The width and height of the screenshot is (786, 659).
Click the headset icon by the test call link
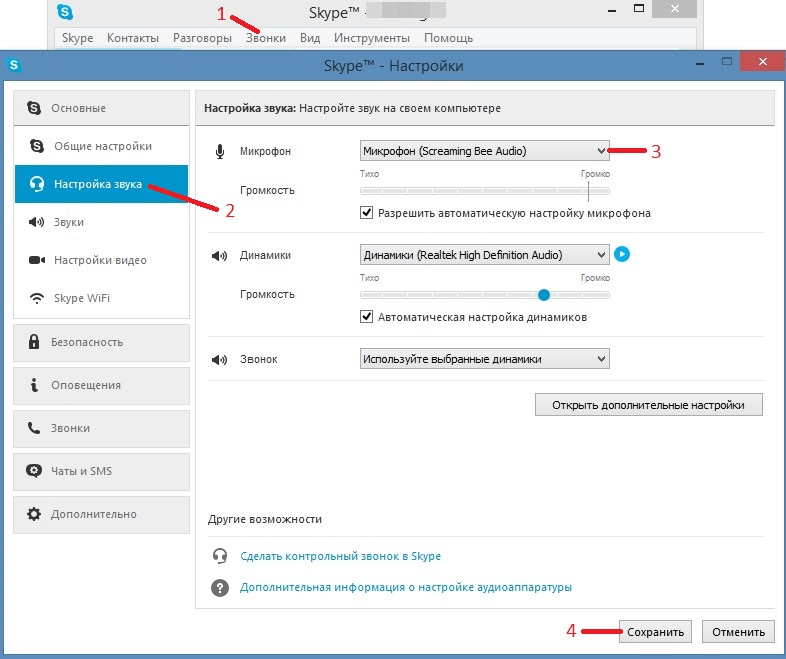pos(220,556)
